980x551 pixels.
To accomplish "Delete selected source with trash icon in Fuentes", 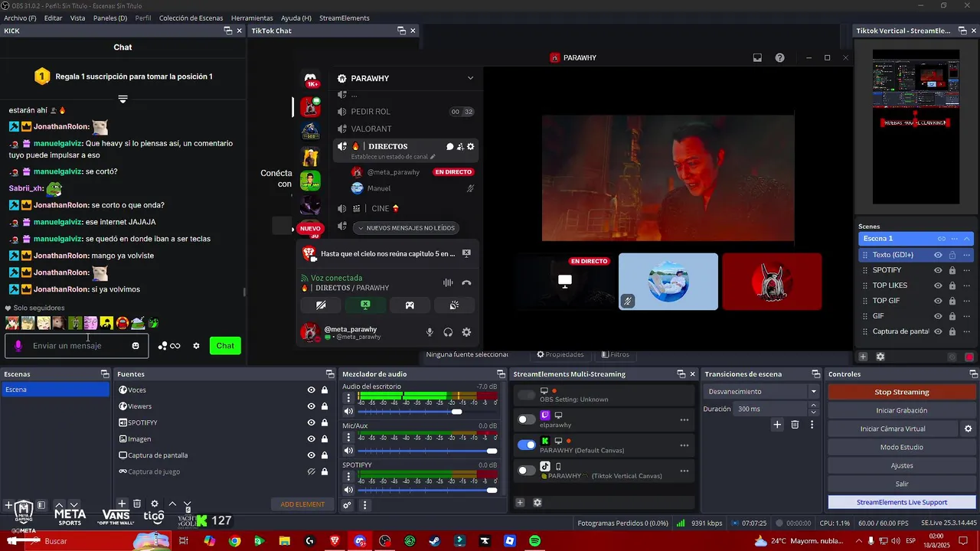I will (x=137, y=504).
